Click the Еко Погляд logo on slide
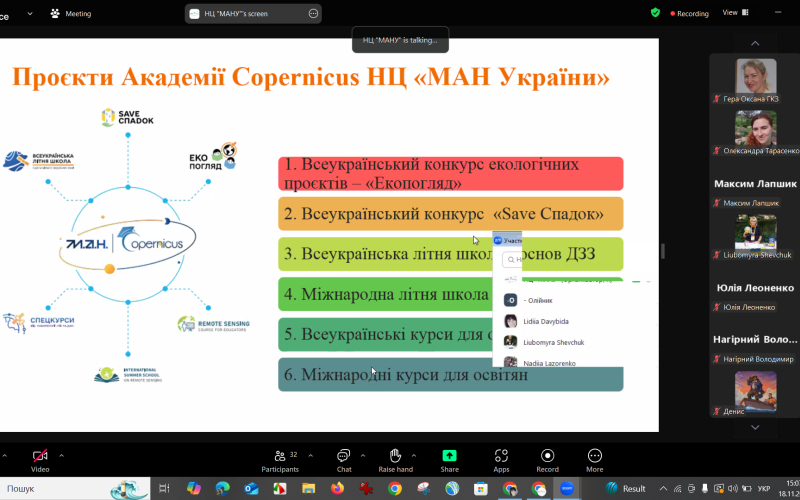This screenshot has height=500, width=800. click(213, 157)
